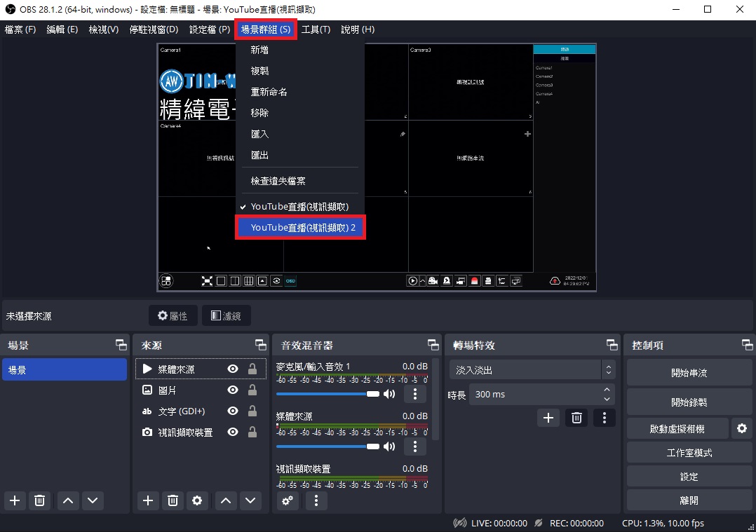The height and width of the screenshot is (532, 756).
Task: Mute 麥克風/輸入音效 1 audio
Action: click(x=389, y=394)
